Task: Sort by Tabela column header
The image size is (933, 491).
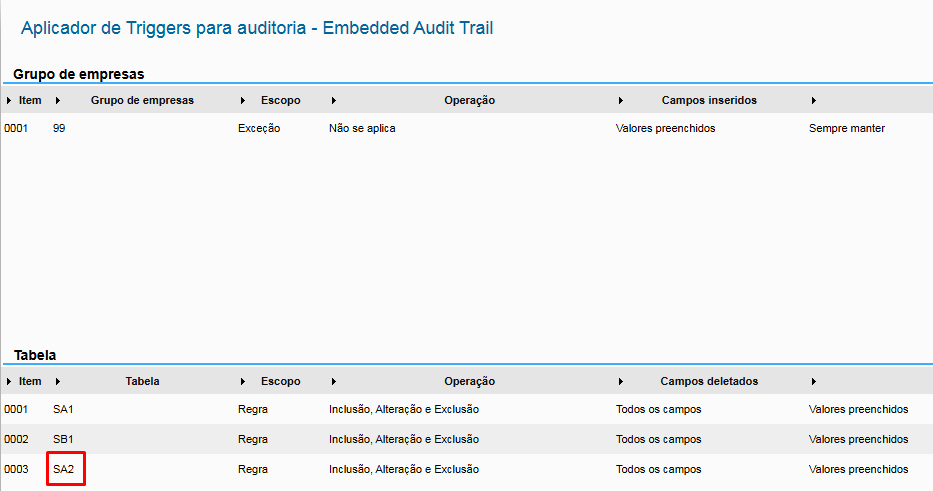Action: click(x=142, y=382)
